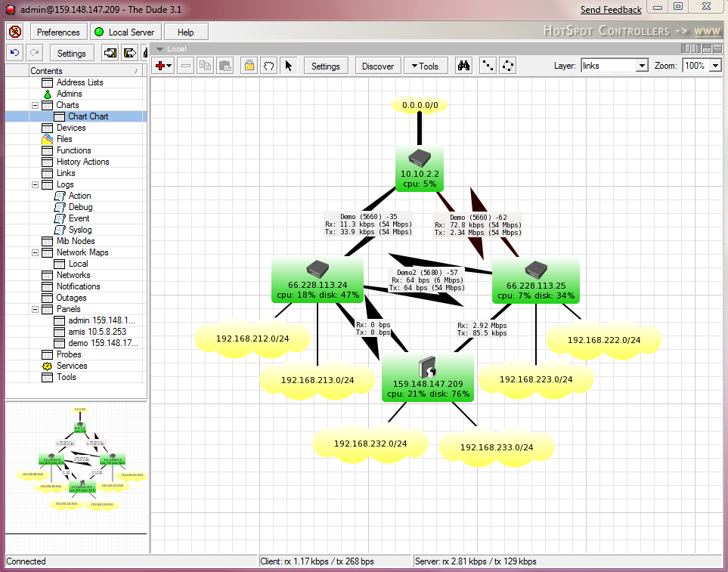The height and width of the screenshot is (572, 728).
Task: Collapse the Logs tree node
Action: tap(36, 184)
